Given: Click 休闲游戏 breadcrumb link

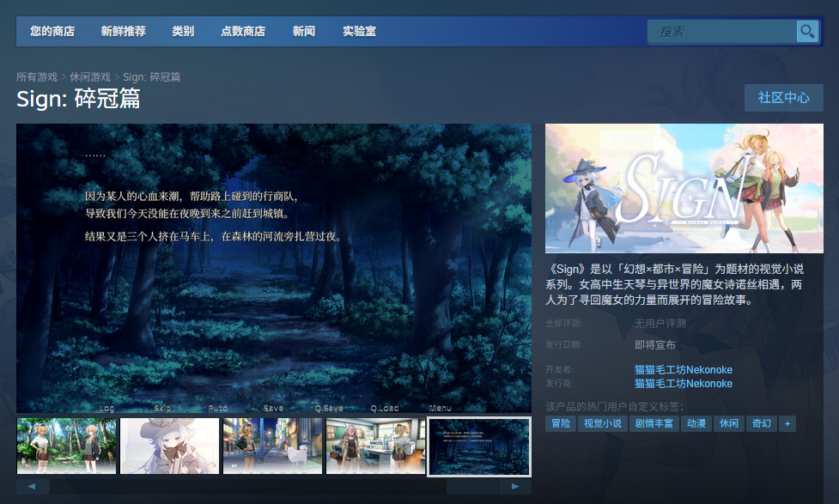Looking at the screenshot, I should point(90,77).
